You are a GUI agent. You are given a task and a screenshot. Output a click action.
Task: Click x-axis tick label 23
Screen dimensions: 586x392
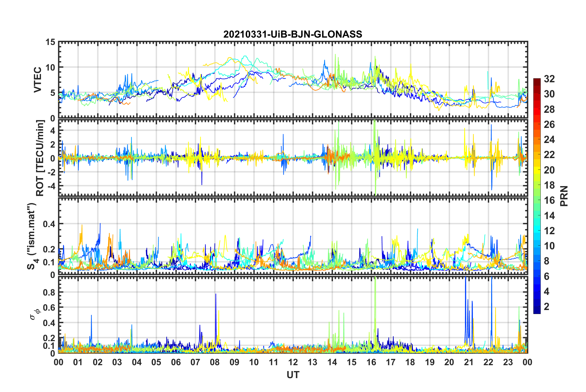508,362
